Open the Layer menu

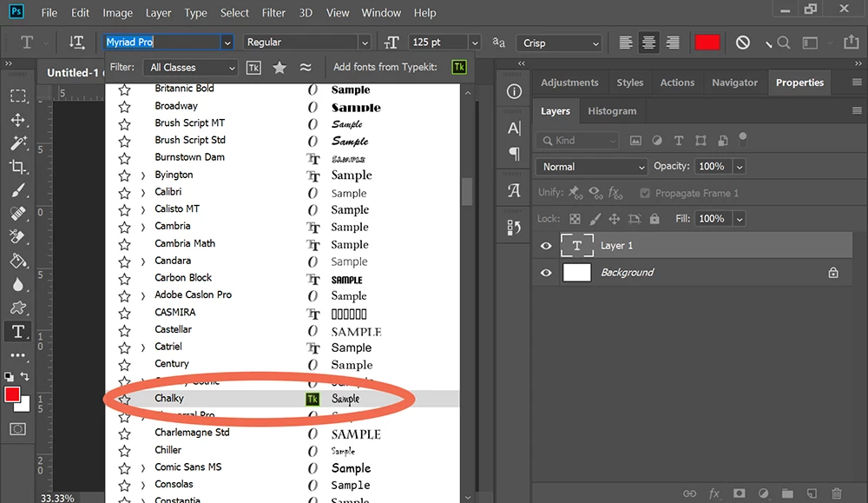(158, 13)
